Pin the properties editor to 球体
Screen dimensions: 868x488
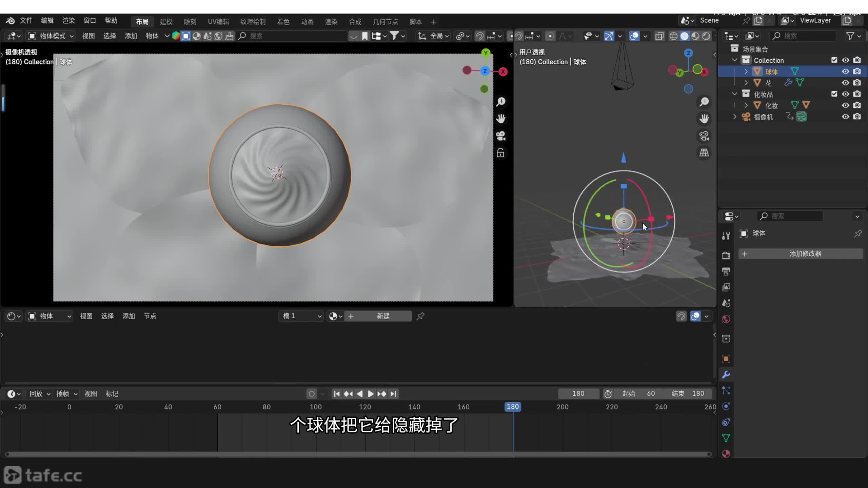pyautogui.click(x=858, y=233)
